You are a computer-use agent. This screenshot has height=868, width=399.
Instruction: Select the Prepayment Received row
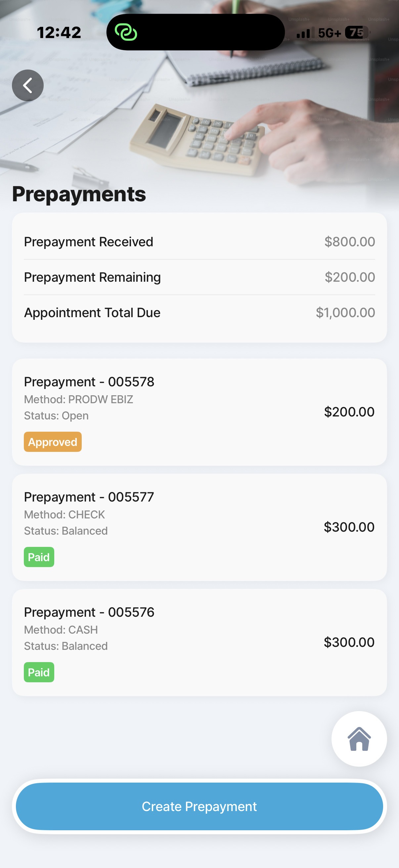tap(199, 242)
